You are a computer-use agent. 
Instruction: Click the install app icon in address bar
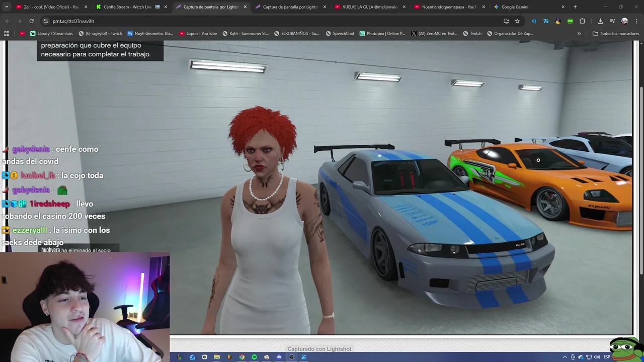click(x=506, y=21)
